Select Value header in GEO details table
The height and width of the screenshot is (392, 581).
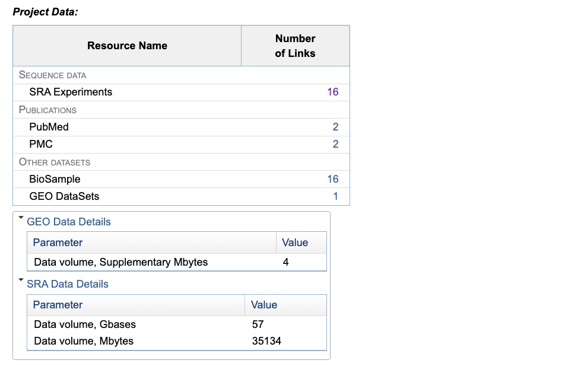click(295, 243)
